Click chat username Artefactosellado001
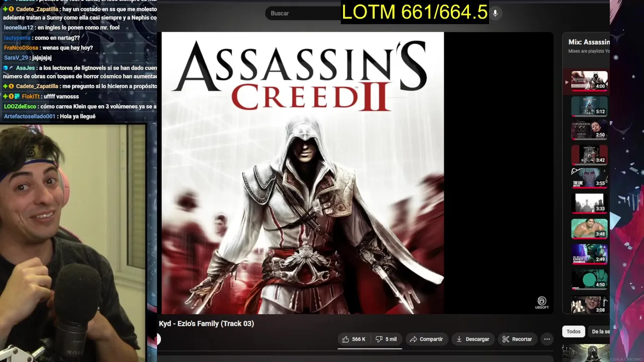Image resolution: width=644 pixels, height=362 pixels. pyautogui.click(x=29, y=117)
